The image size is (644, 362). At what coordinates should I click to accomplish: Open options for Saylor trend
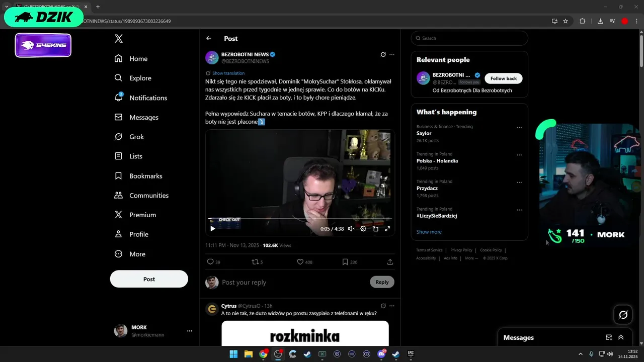(519, 128)
